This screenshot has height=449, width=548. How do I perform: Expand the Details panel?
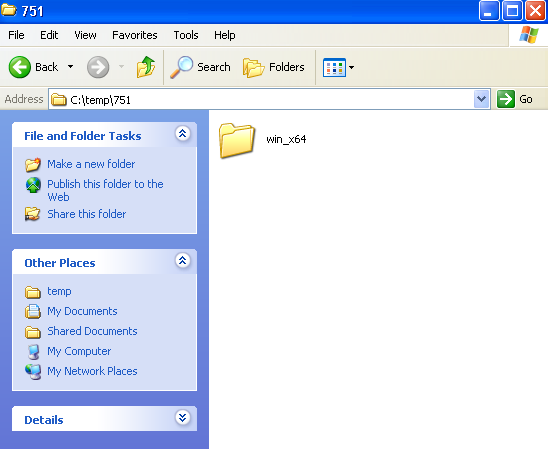(x=182, y=418)
